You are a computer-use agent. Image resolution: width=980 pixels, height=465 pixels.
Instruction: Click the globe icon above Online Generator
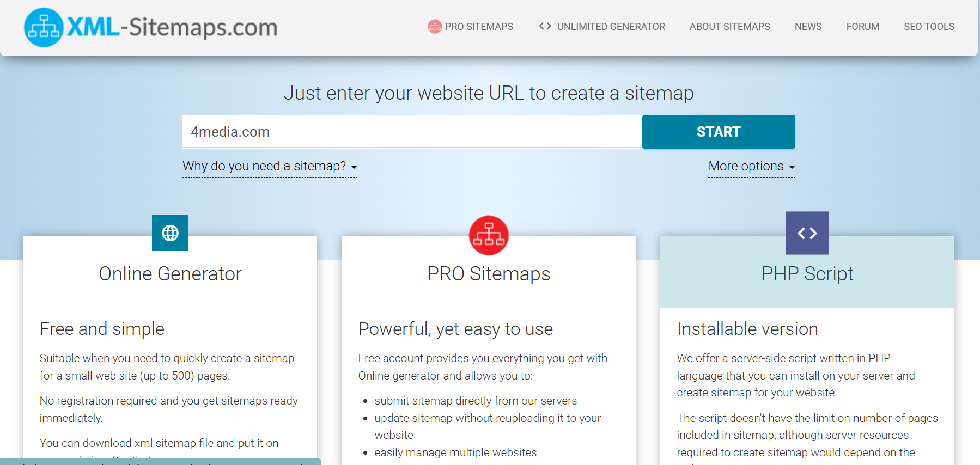[170, 233]
